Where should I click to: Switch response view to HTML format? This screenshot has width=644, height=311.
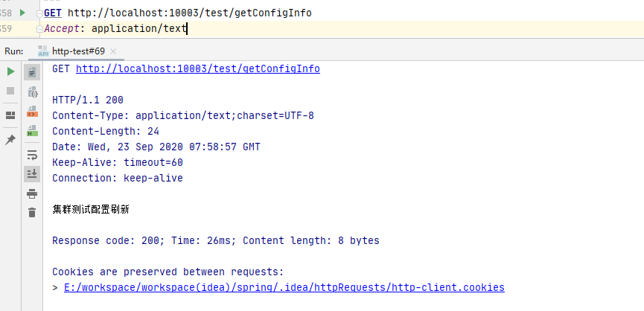pos(32,131)
